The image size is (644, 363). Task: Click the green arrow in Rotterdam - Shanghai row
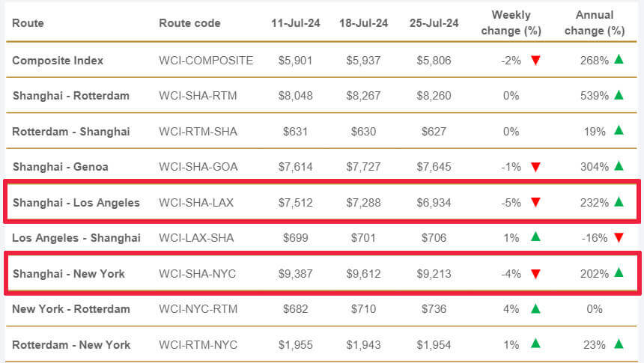click(619, 130)
